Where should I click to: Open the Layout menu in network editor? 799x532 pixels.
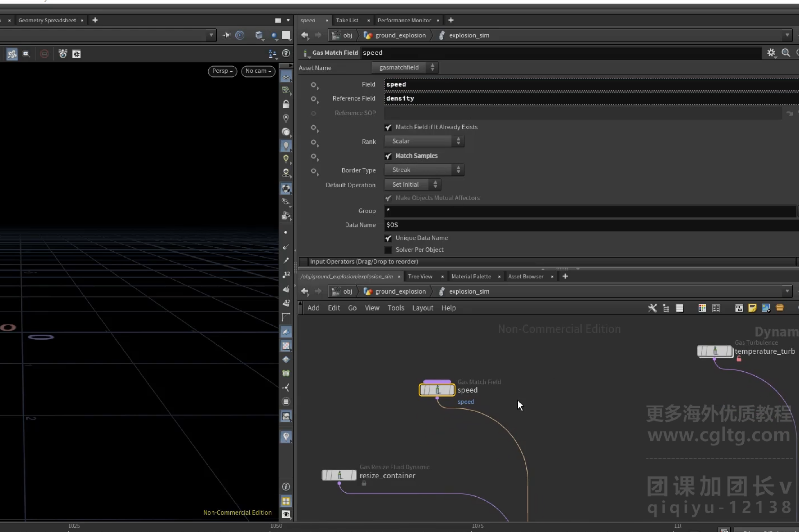(423, 308)
